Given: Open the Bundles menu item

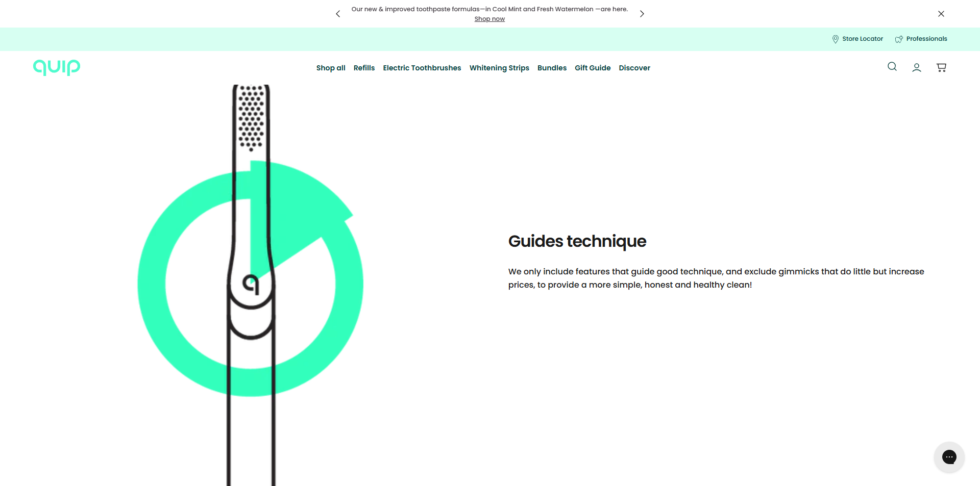Looking at the screenshot, I should click(x=552, y=68).
